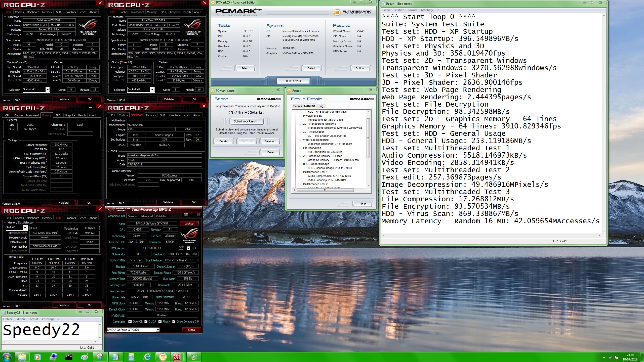The width and height of the screenshot is (644, 362).
Task: Click the Details button under System in PCMark05
Action: tap(312, 68)
